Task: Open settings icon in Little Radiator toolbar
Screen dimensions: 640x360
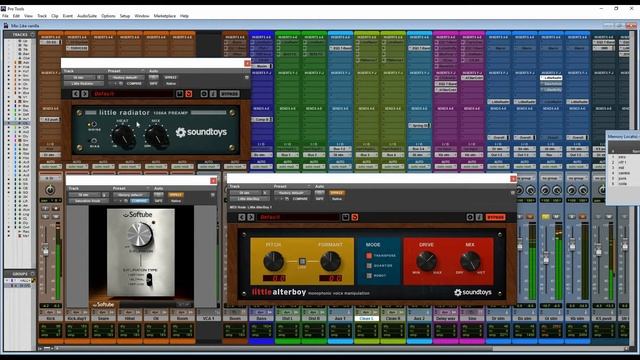Action: (x=204, y=94)
